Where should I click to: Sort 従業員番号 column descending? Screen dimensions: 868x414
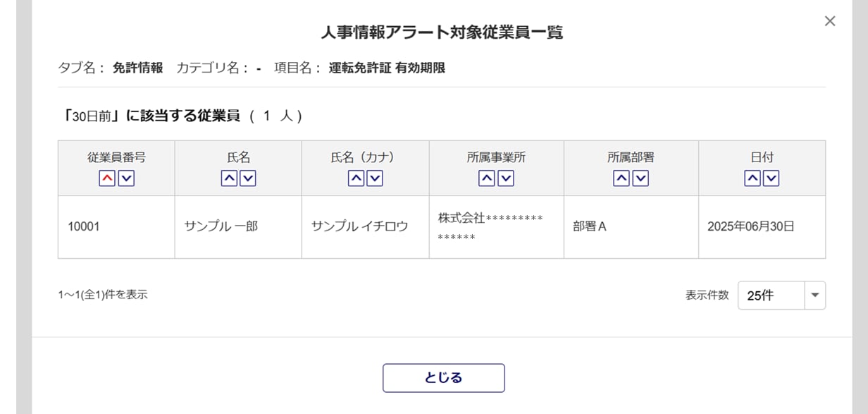click(126, 179)
